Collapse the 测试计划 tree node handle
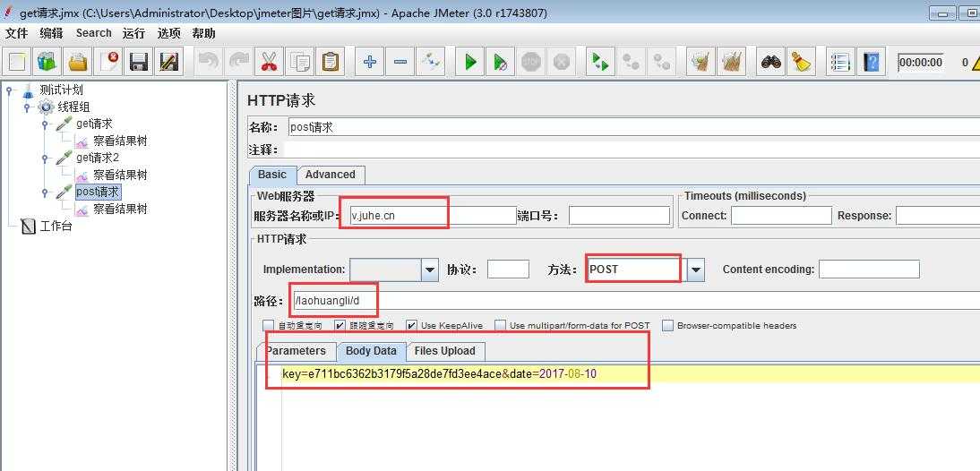The image size is (980, 471). (9, 90)
